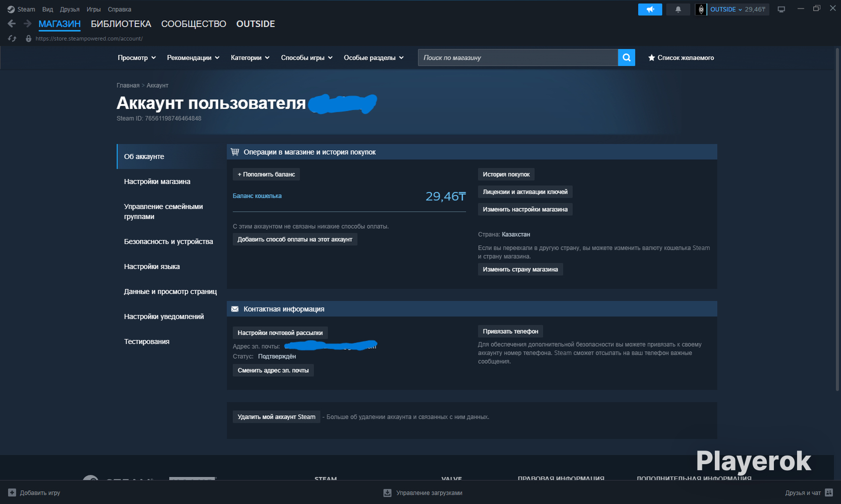Click the OUTSIDE profile avatar

pyautogui.click(x=701, y=9)
